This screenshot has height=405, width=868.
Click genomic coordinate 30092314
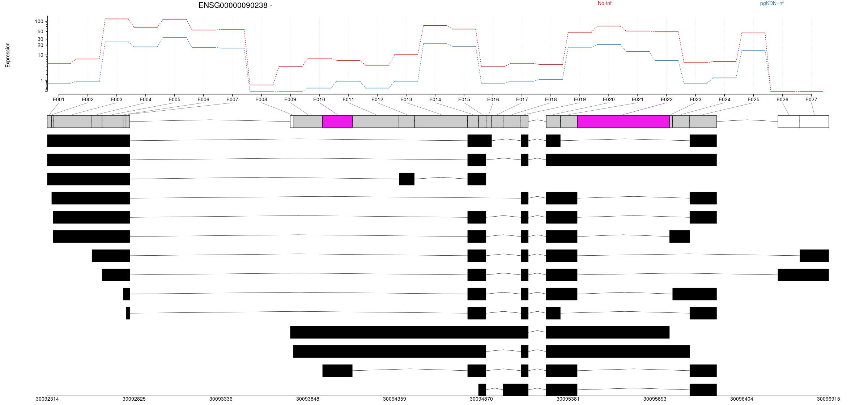tap(47, 399)
